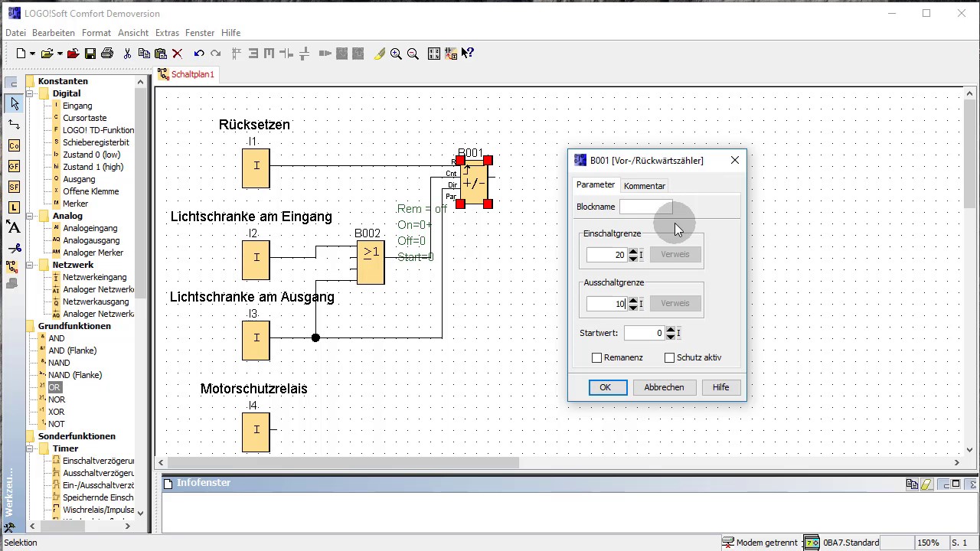Image resolution: width=980 pixels, height=551 pixels.
Task: Click the Print icon in toolbar
Action: [107, 54]
